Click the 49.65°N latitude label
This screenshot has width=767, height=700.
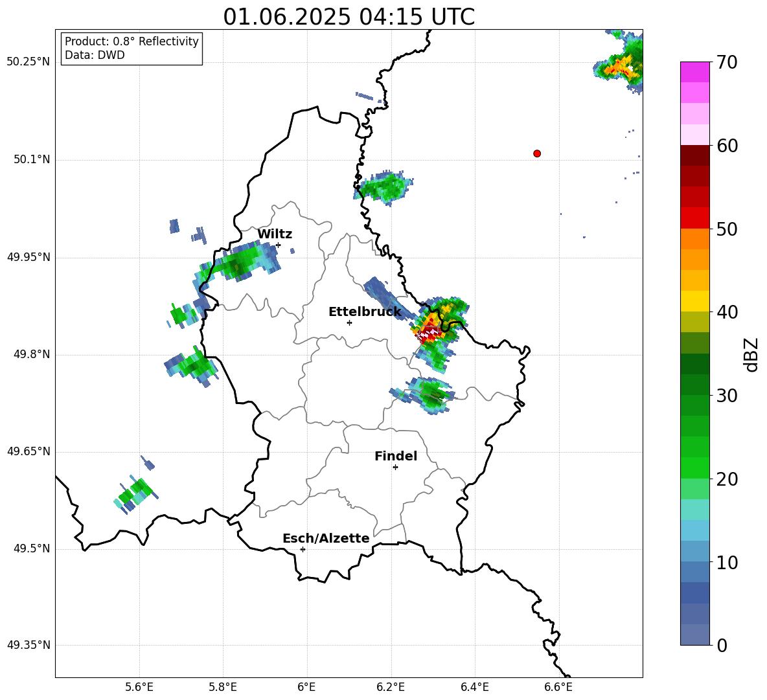(x=29, y=451)
